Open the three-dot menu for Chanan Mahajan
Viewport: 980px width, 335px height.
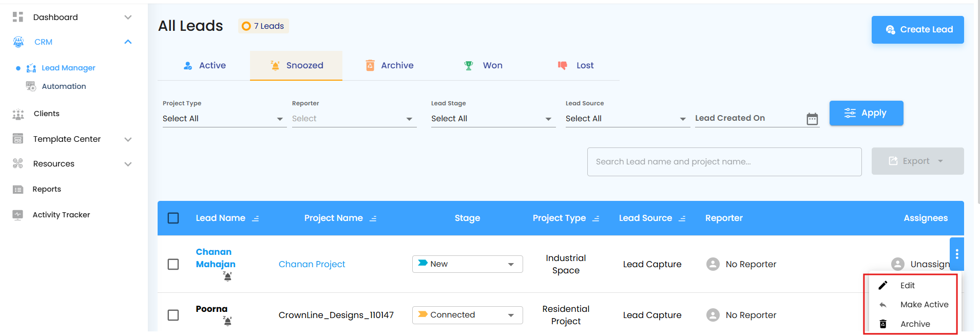(956, 254)
